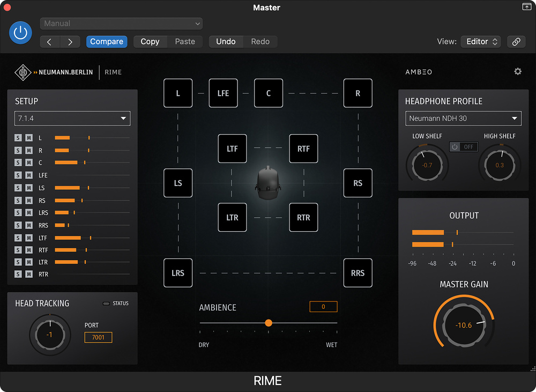Select the LS speaker box
Screen dimensions: 536x392
point(178,183)
